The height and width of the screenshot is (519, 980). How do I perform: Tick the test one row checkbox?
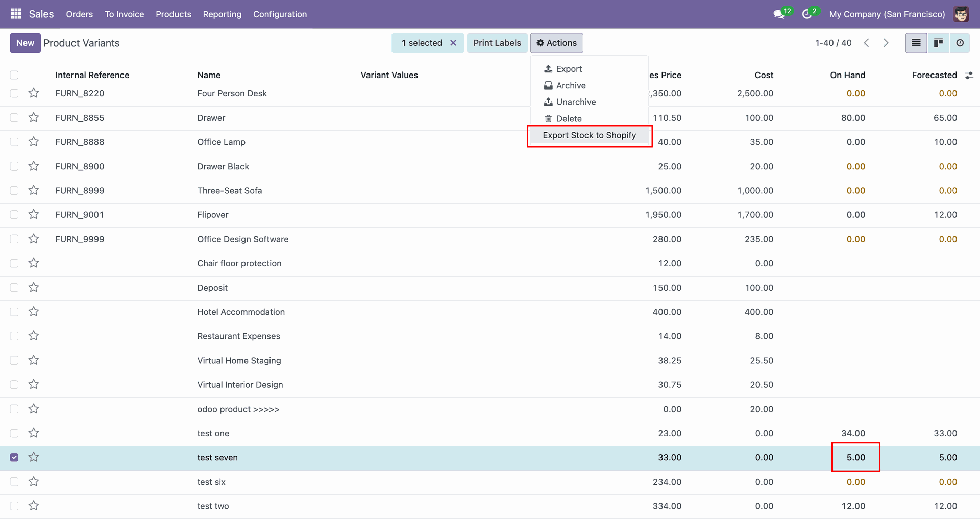14,433
